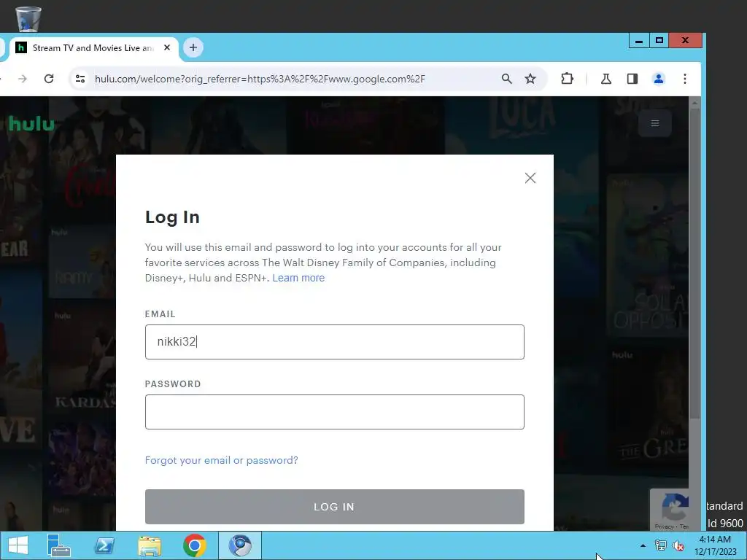
Task: Open Server Manager in taskbar
Action: click(59, 545)
